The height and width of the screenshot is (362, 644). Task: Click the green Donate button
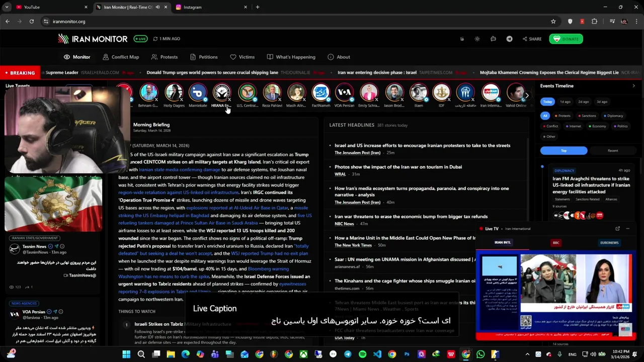click(566, 39)
